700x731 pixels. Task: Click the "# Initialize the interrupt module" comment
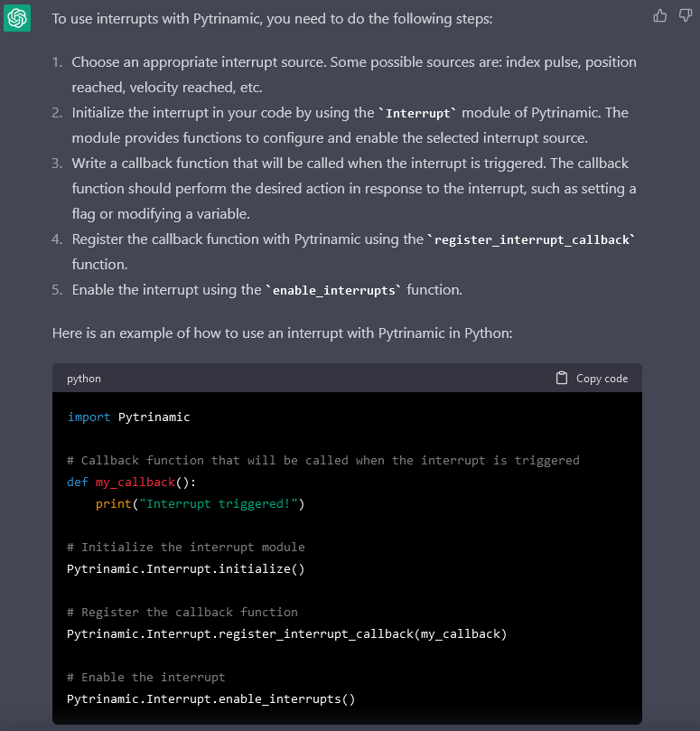pyautogui.click(x=185, y=547)
